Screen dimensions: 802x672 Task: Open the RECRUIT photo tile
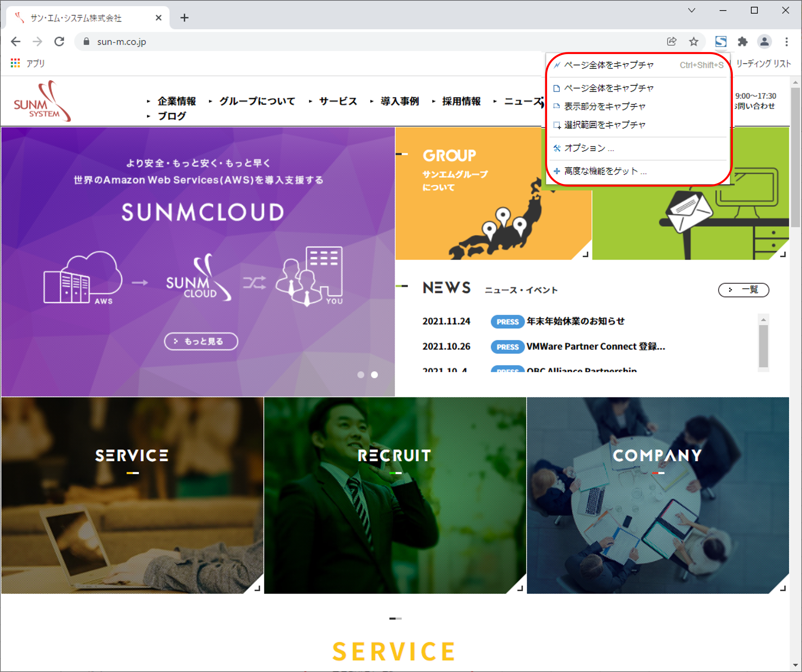pyautogui.click(x=395, y=495)
